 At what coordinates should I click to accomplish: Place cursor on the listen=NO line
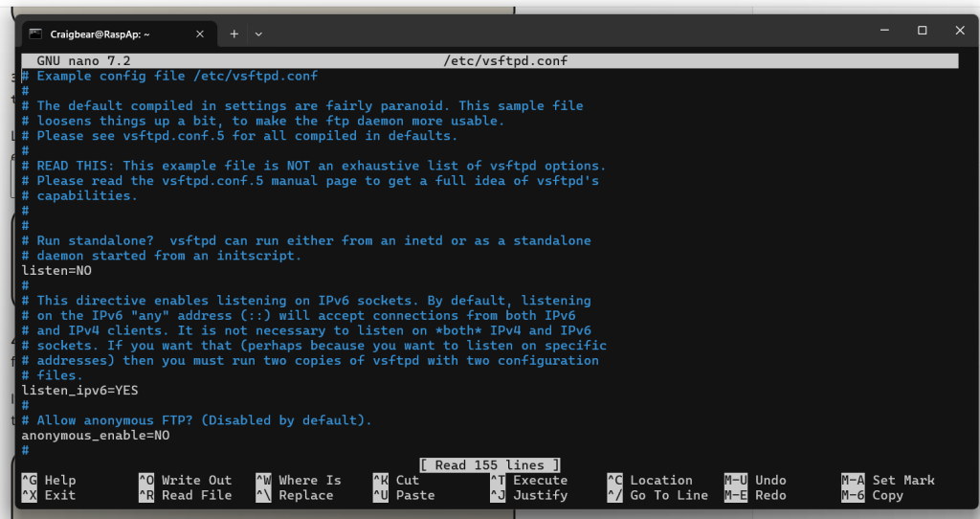[56, 271]
